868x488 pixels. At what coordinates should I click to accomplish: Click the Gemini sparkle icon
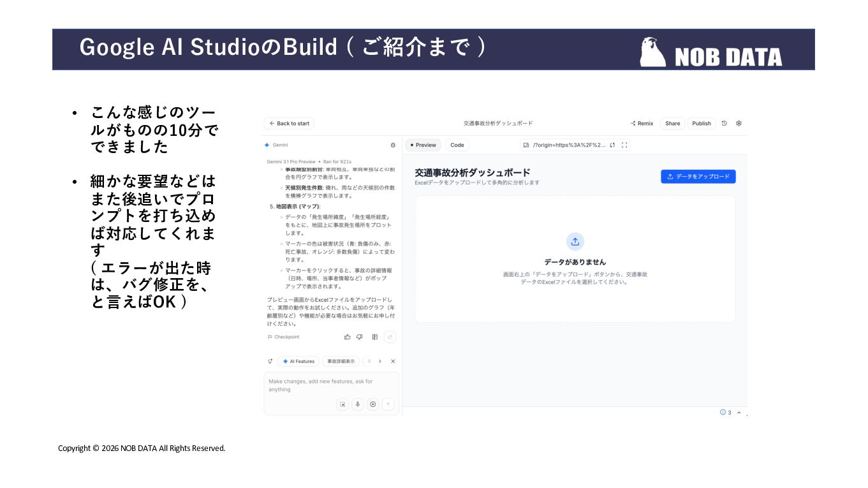tap(267, 145)
